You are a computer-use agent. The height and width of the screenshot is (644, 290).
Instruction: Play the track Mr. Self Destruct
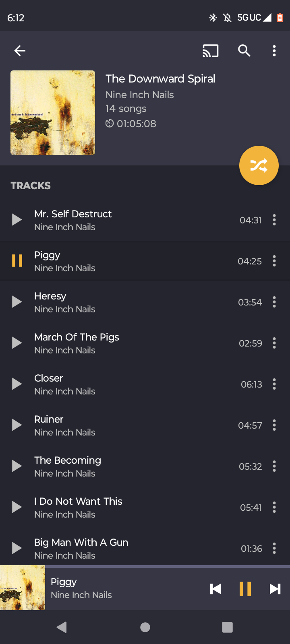point(17,220)
